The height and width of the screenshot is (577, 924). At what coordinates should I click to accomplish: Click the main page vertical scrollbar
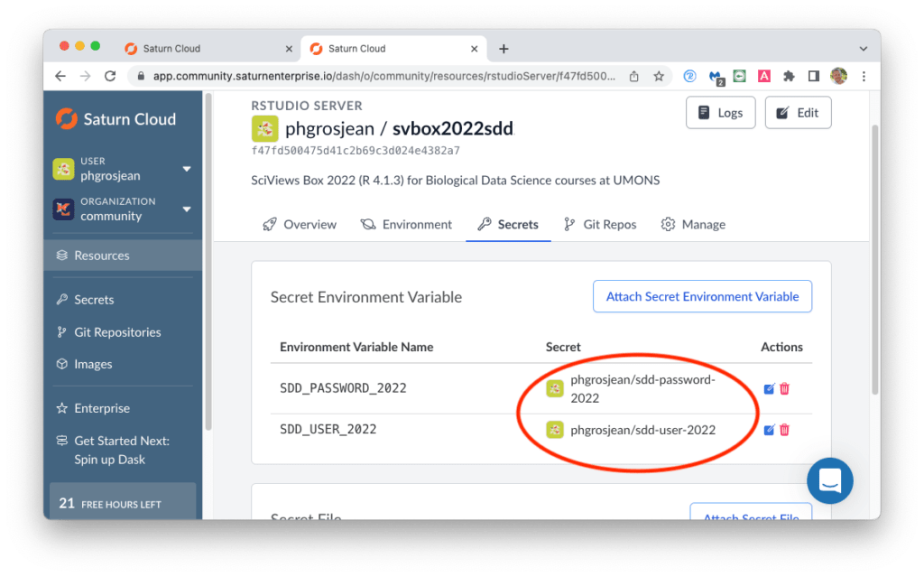point(875,259)
